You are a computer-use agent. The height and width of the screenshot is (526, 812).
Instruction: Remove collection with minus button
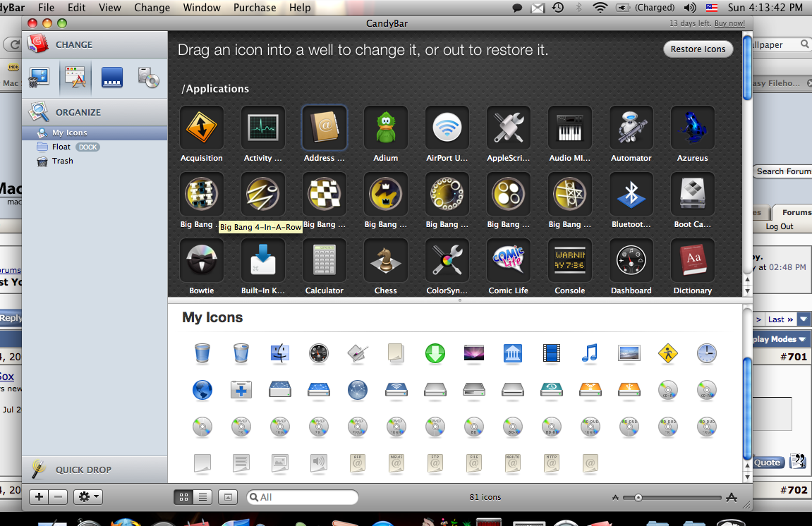coord(58,497)
